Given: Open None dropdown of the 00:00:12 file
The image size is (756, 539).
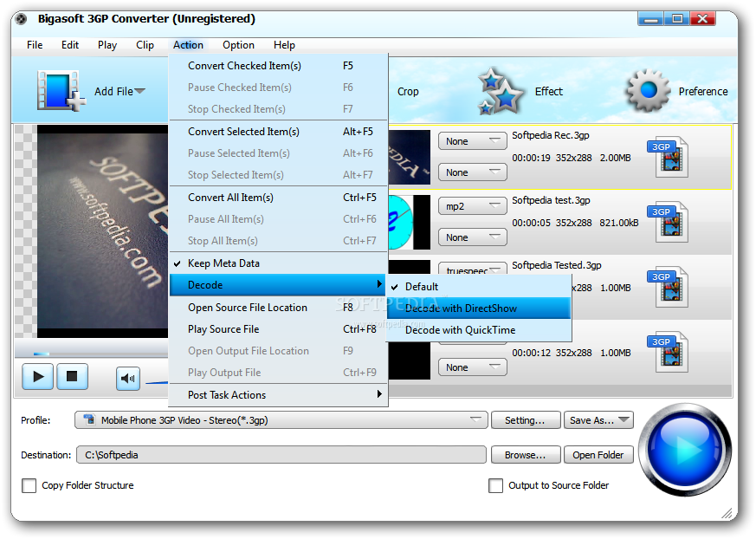Looking at the screenshot, I should tap(473, 367).
